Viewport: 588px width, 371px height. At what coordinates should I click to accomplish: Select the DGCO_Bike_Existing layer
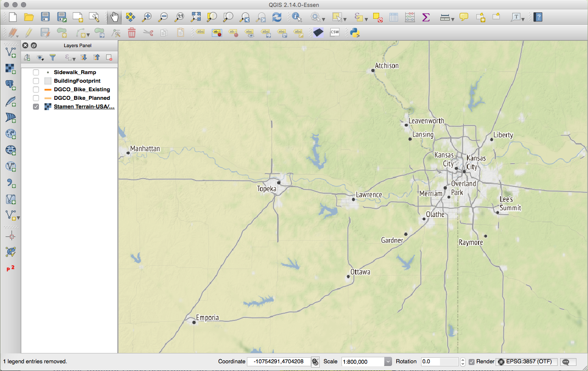pos(82,90)
